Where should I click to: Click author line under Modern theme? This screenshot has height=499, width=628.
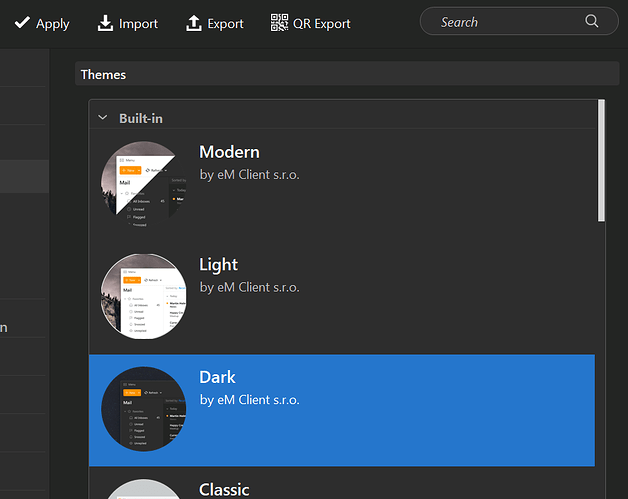point(250,175)
